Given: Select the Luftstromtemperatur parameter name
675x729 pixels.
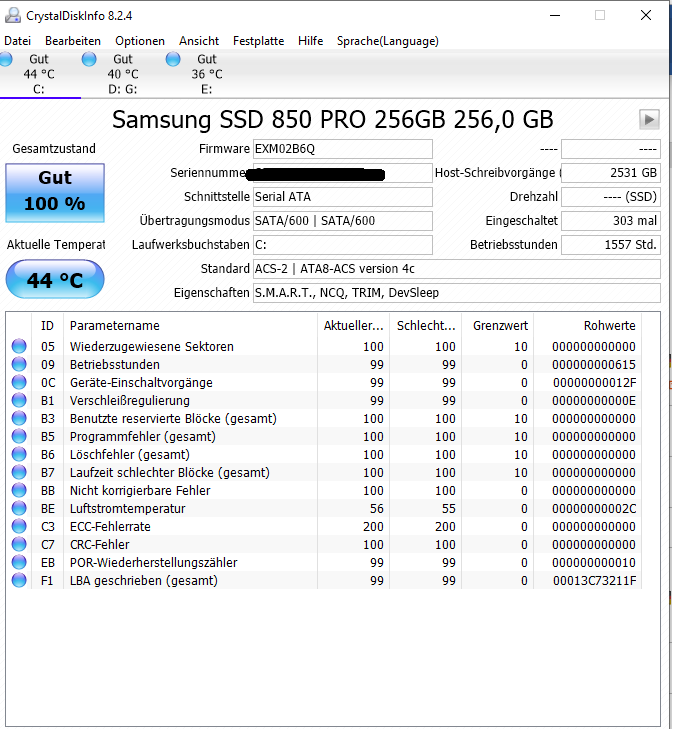Looking at the screenshot, I should [127, 509].
